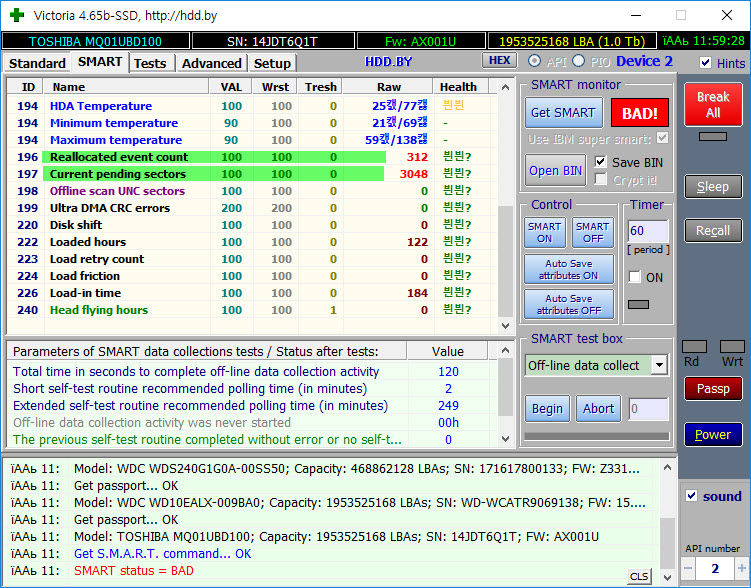
Task: Click Auto Save attributes ON
Action: [569, 270]
